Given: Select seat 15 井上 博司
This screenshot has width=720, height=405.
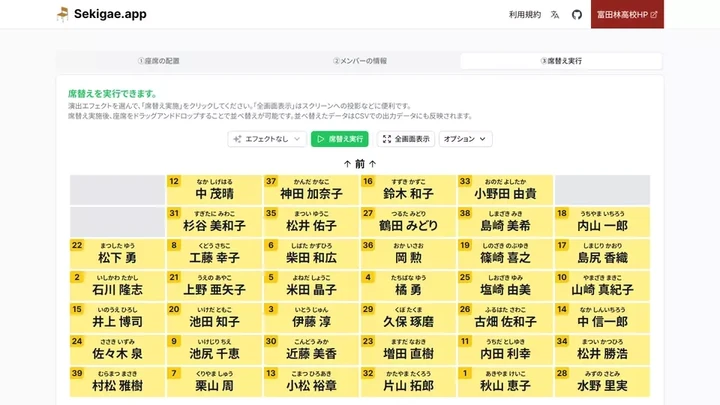Looking at the screenshot, I should [117, 318].
